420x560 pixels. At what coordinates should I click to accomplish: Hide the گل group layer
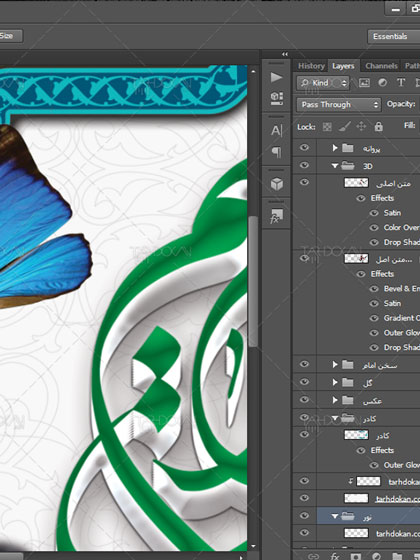click(304, 382)
